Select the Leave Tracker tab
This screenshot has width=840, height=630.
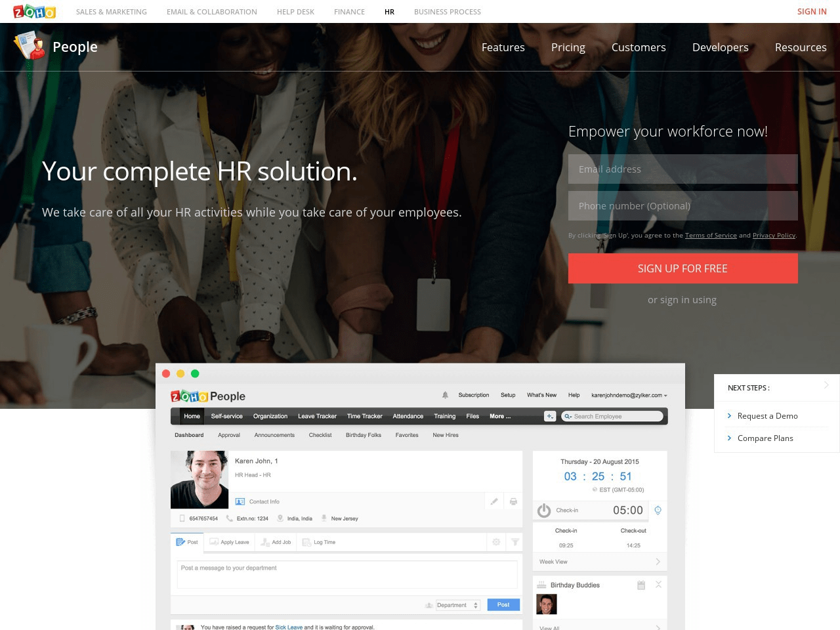317,416
